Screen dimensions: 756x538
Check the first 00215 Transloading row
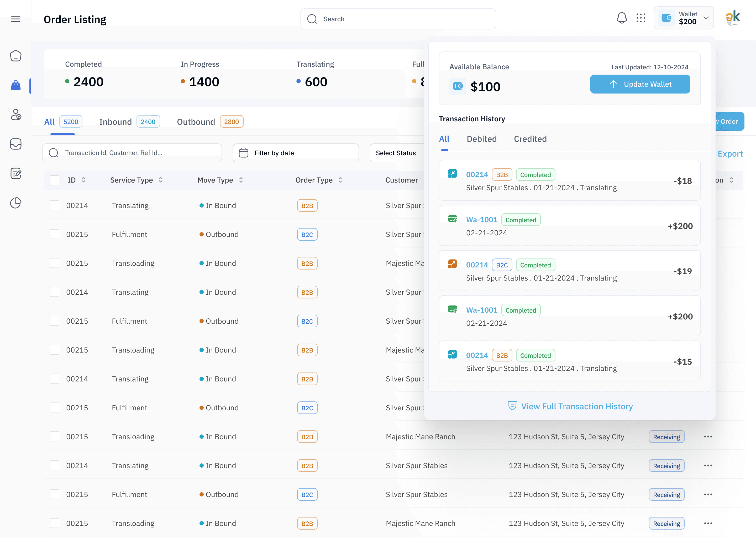55,263
